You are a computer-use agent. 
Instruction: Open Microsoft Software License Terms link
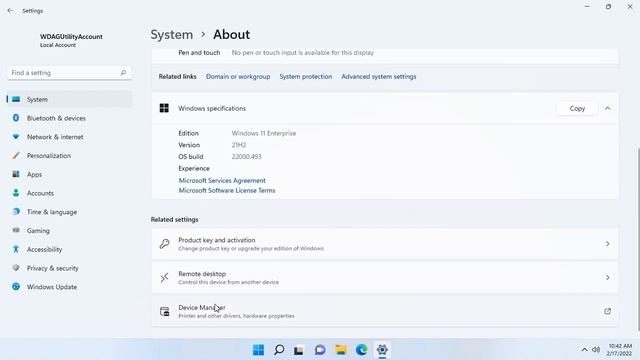227,191
